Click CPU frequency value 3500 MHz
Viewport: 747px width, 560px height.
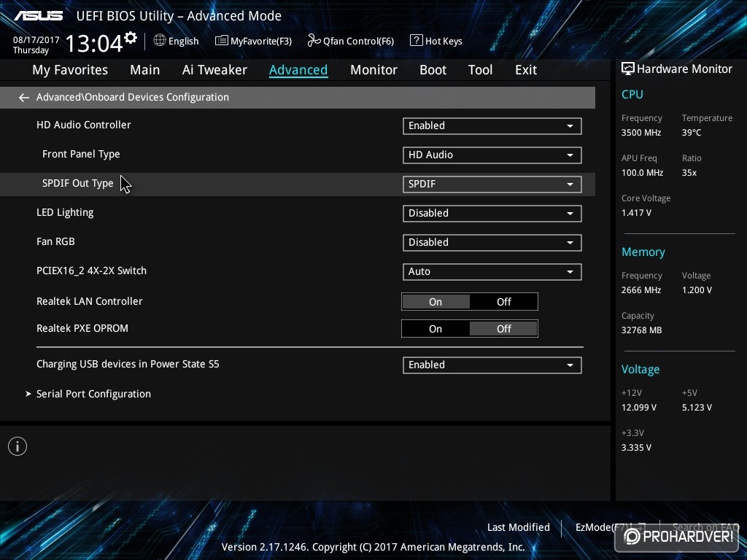point(641,133)
